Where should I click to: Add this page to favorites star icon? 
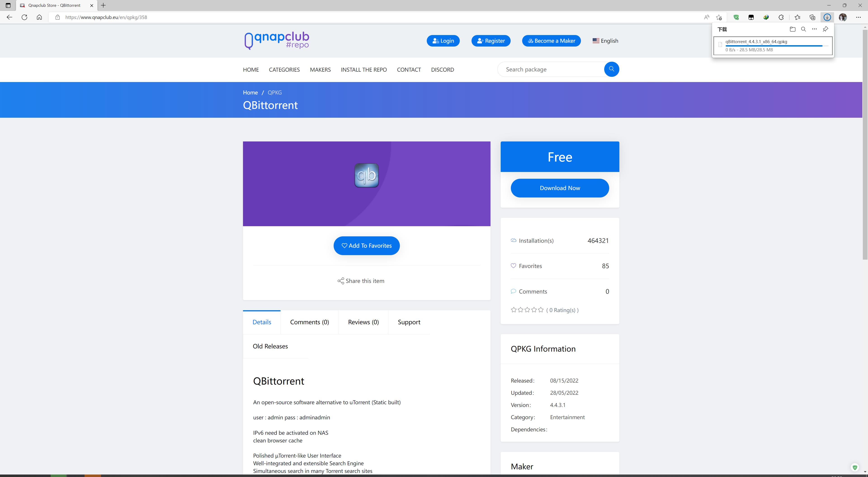point(719,17)
